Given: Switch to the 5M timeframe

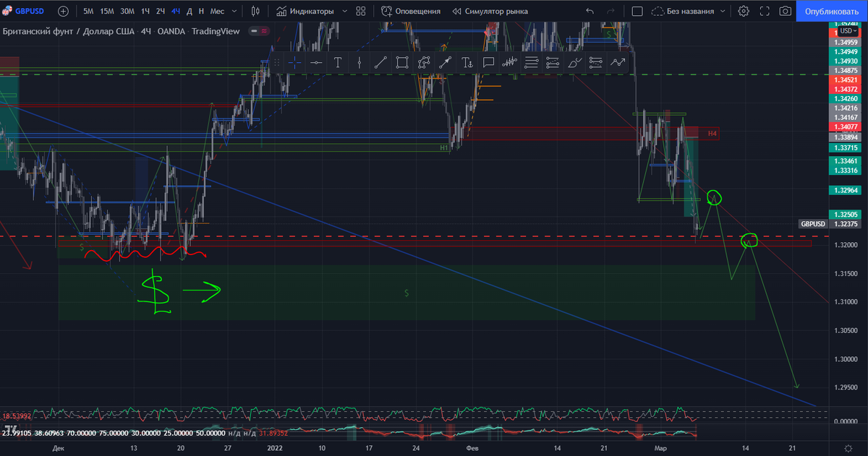Looking at the screenshot, I should tap(88, 11).
